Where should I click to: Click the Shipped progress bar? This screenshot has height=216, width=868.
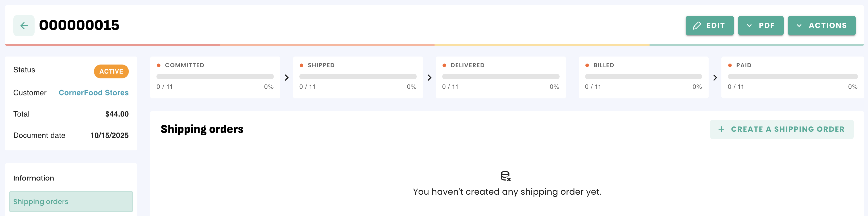pyautogui.click(x=358, y=77)
